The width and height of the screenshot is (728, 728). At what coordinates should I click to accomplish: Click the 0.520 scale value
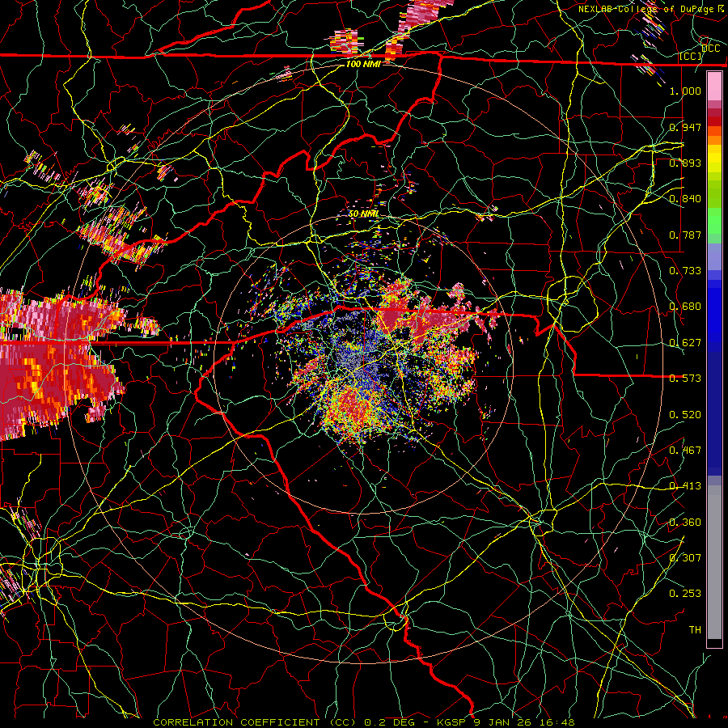685,414
